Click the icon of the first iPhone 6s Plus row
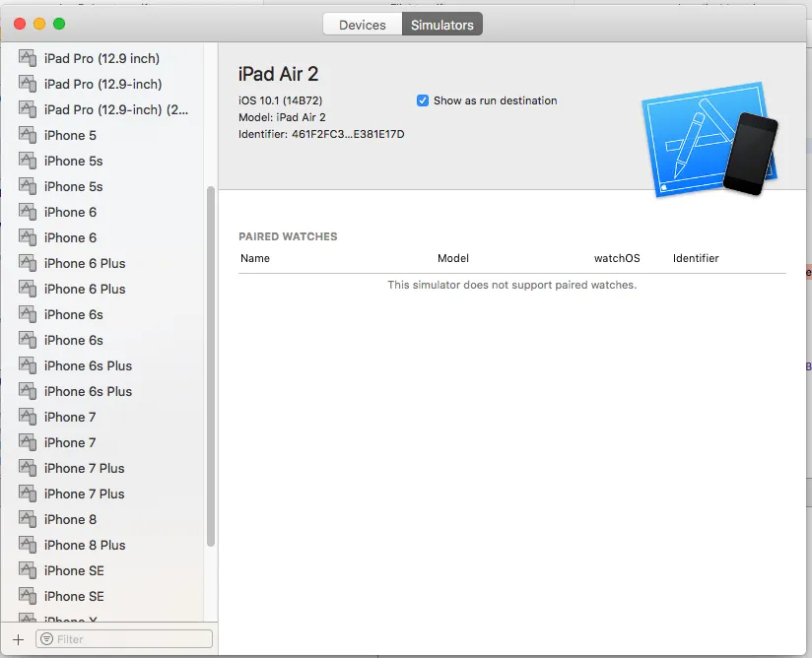The width and height of the screenshot is (812, 658). point(28,365)
